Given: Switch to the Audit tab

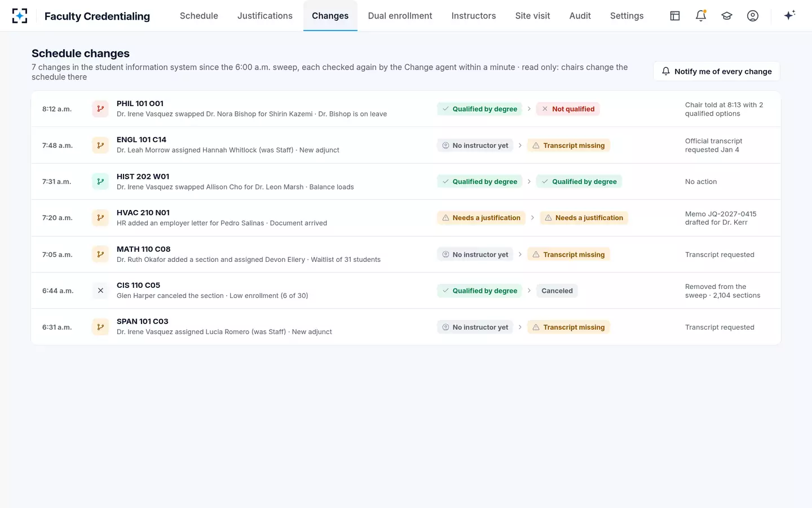Looking at the screenshot, I should coord(580,16).
